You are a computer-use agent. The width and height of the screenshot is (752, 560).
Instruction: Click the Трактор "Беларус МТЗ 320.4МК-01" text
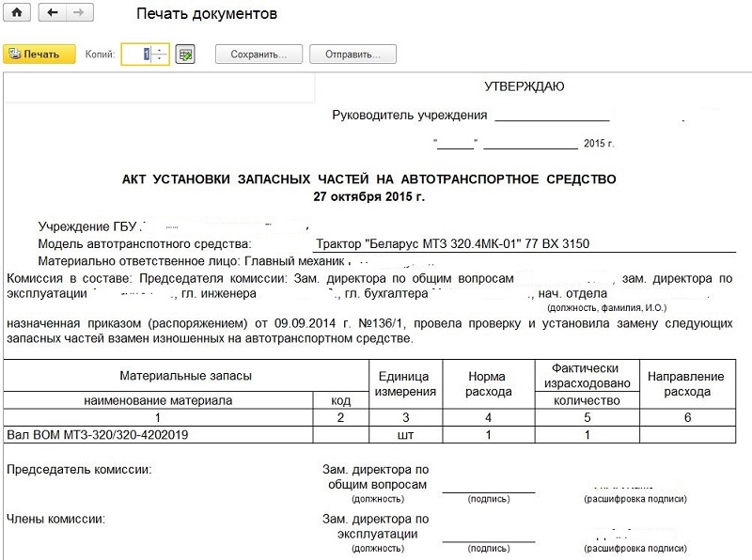479,244
